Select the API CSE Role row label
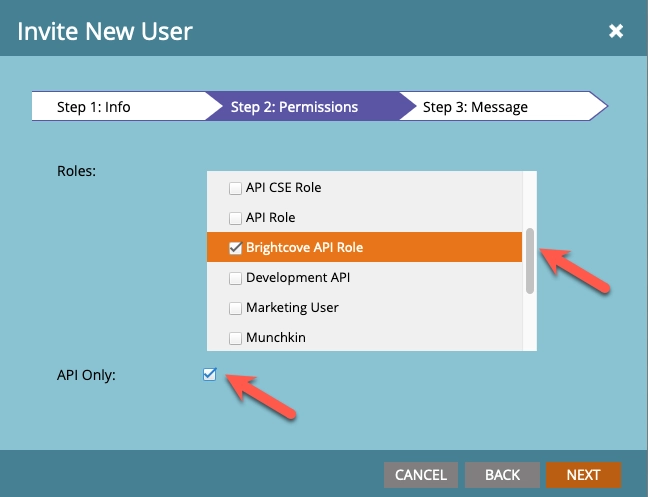Screen dimensions: 648x497 [284, 188]
